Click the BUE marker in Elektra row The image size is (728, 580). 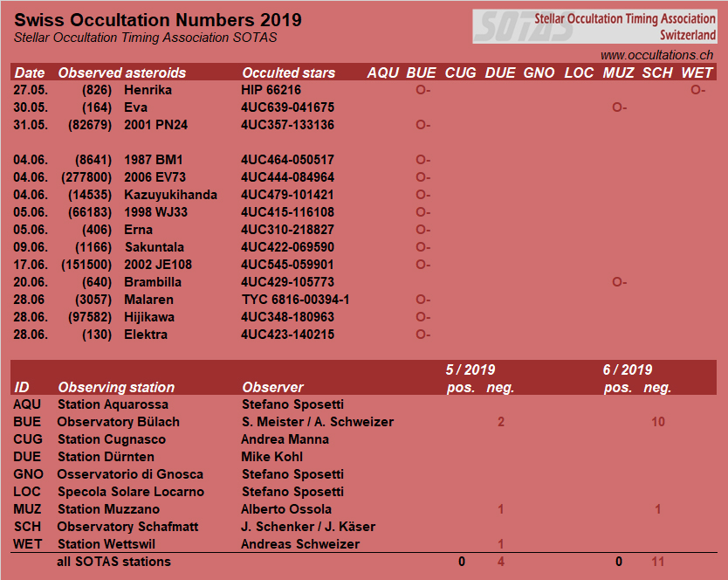point(423,335)
